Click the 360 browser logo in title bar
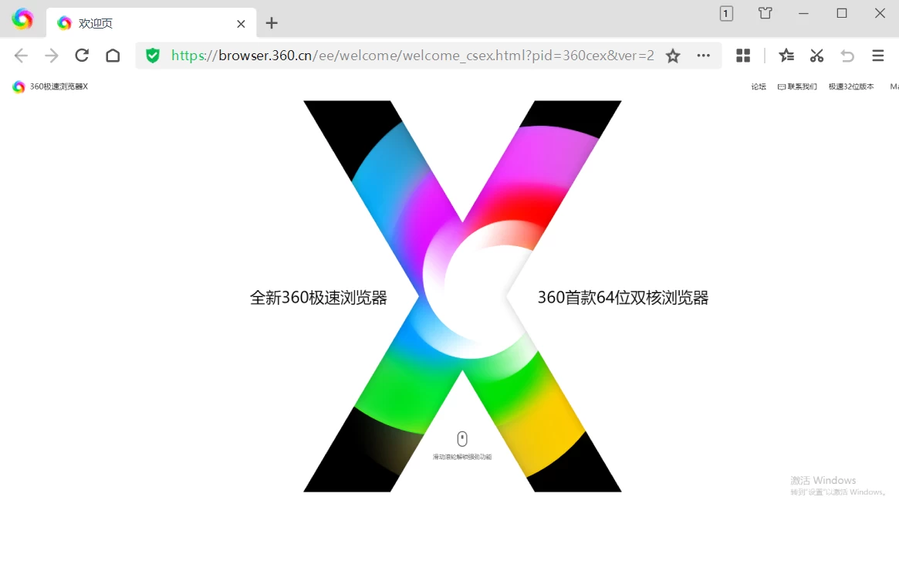The image size is (899, 588). [x=23, y=19]
